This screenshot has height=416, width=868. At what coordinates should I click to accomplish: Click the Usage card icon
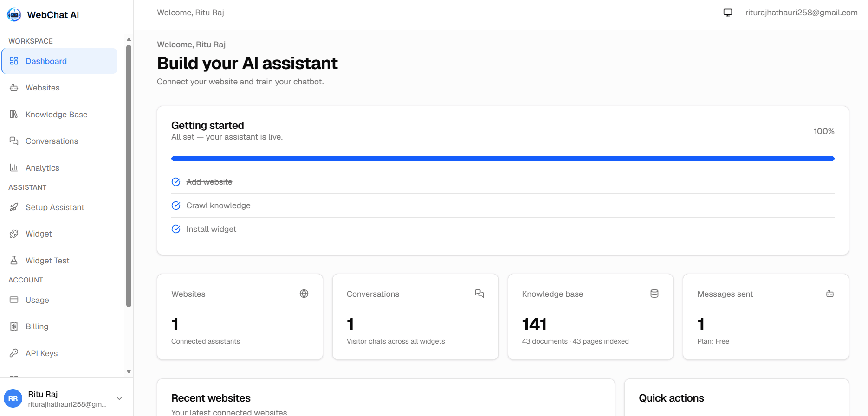coord(14,300)
